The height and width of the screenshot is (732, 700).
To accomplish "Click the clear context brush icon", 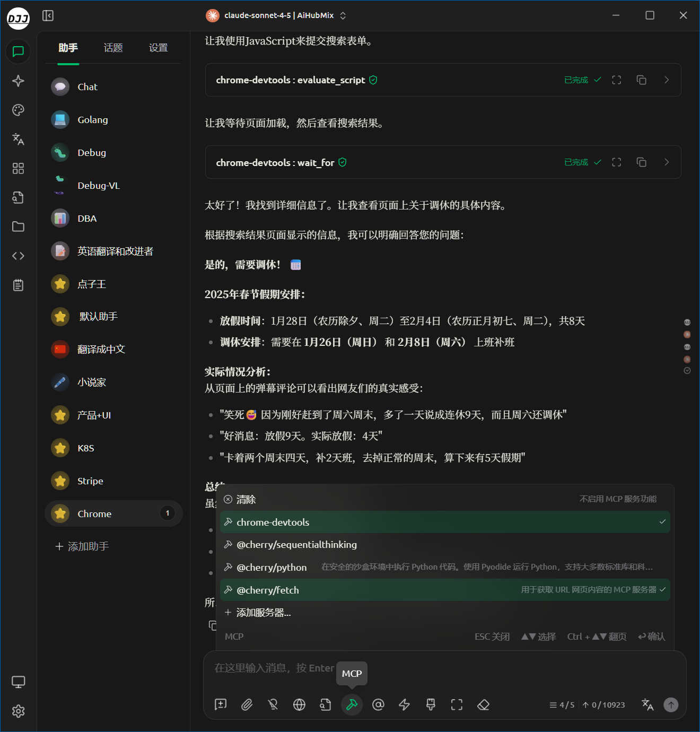I will click(431, 704).
